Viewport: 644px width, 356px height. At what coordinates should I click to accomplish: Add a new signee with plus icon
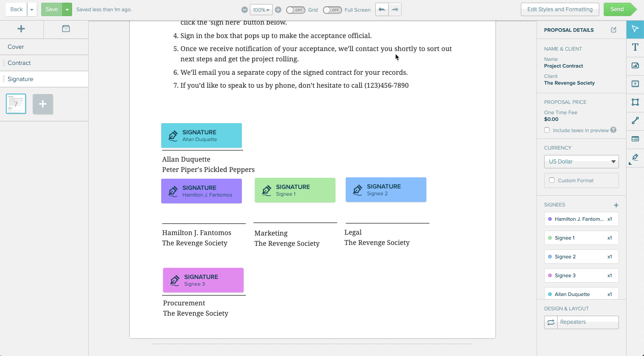[616, 205]
